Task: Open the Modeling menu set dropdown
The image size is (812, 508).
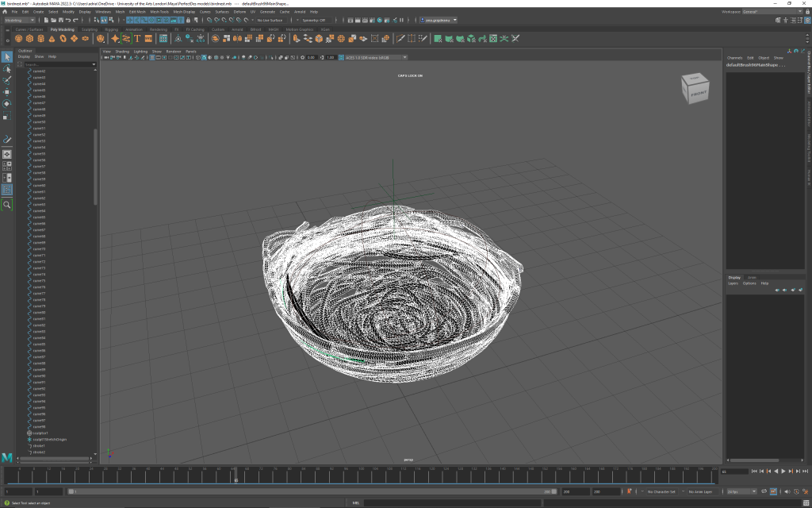Action: point(20,20)
